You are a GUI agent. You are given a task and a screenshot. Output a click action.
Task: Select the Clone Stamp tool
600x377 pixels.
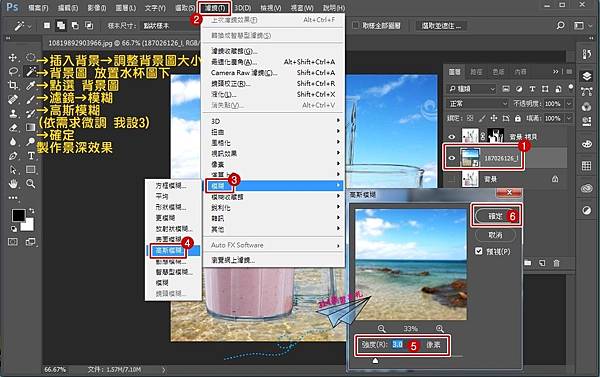coord(13,113)
